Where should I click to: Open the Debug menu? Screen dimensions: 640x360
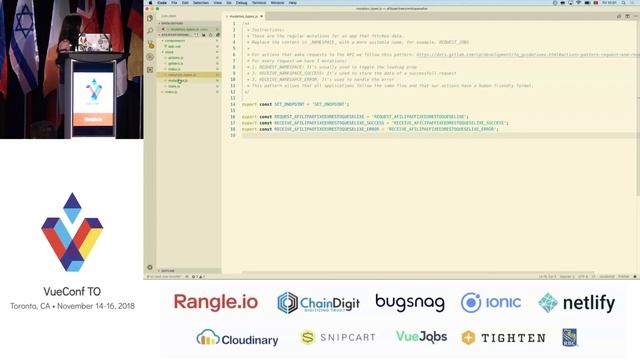click(241, 3)
